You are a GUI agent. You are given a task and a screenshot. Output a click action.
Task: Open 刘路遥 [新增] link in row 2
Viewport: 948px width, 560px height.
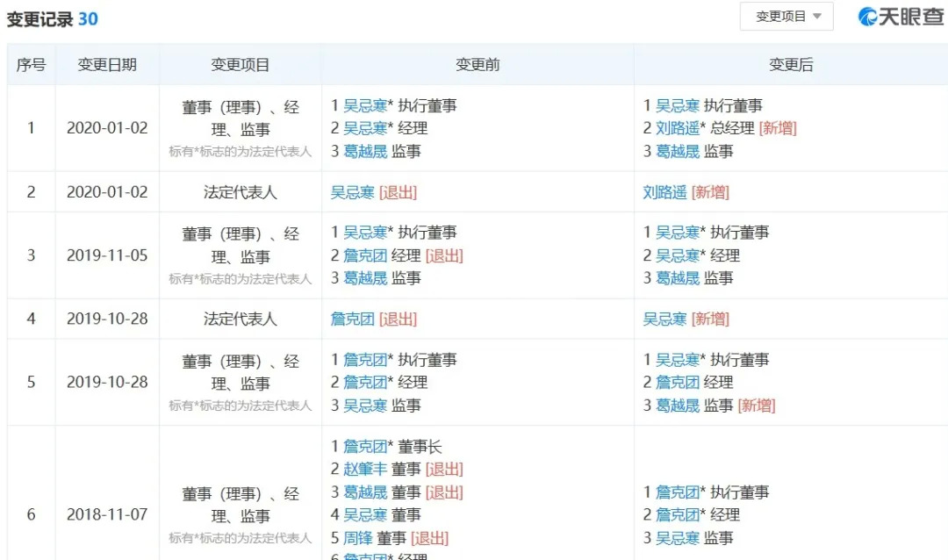(x=664, y=192)
